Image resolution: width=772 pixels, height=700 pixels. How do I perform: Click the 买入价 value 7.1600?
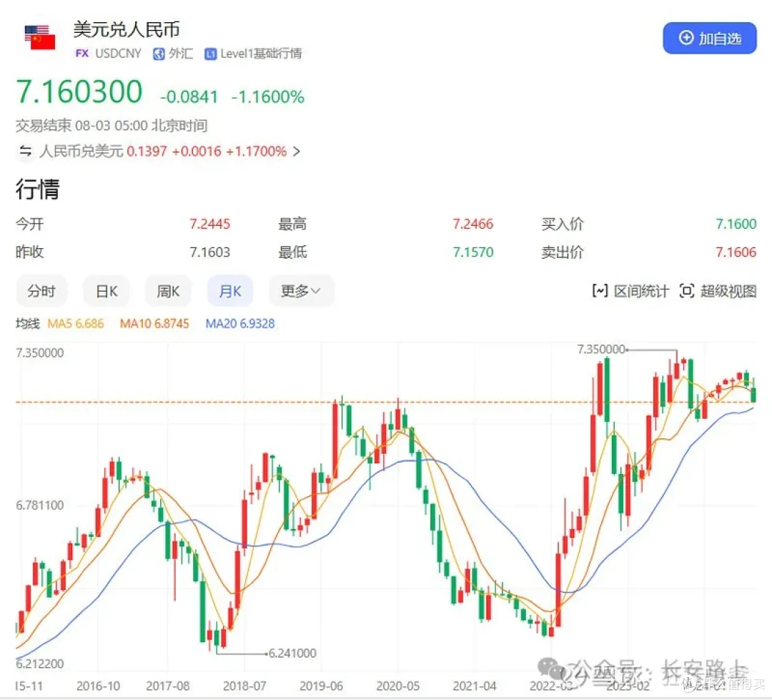[x=736, y=224]
